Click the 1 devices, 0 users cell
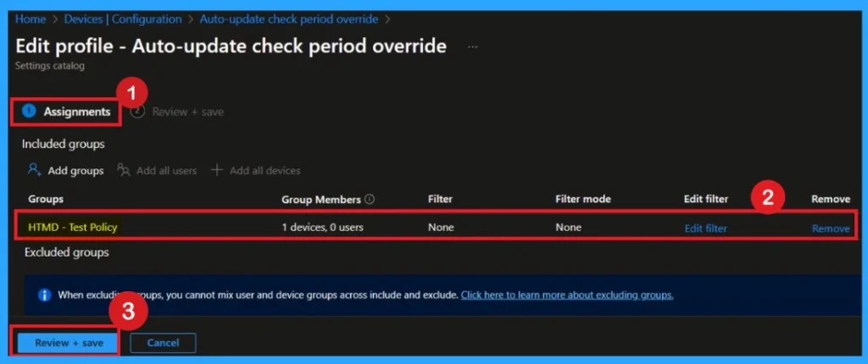868x364 pixels. pyautogui.click(x=322, y=228)
